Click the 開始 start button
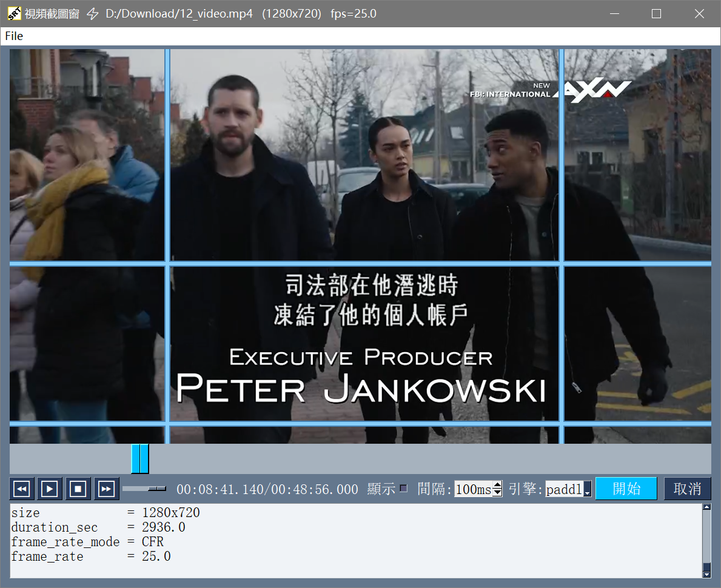The width and height of the screenshot is (721, 588). point(626,489)
